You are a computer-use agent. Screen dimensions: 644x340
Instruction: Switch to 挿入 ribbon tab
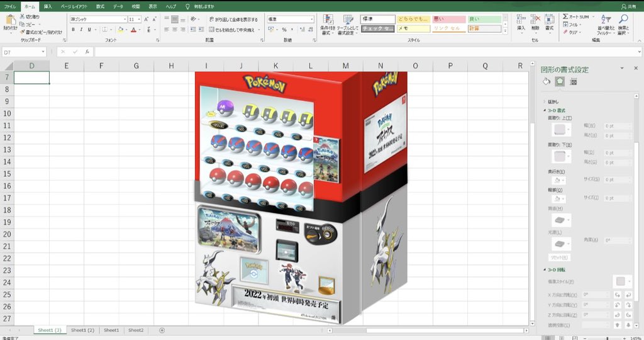tap(48, 6)
